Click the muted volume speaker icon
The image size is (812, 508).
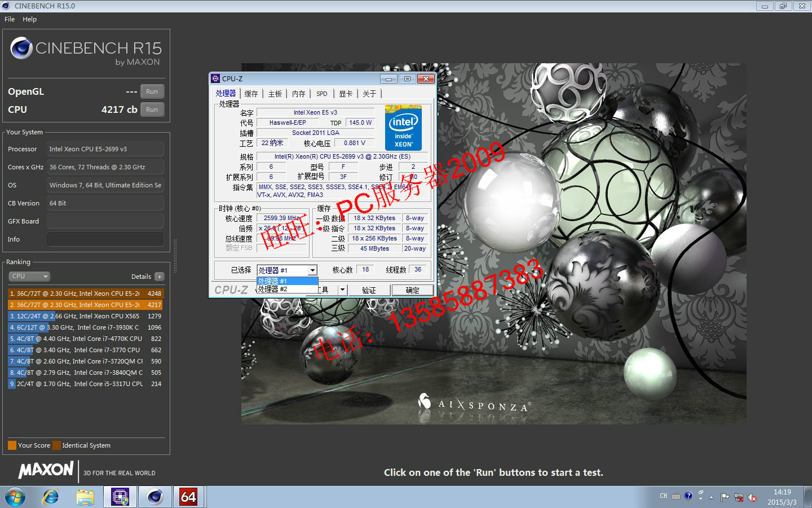[x=752, y=497]
